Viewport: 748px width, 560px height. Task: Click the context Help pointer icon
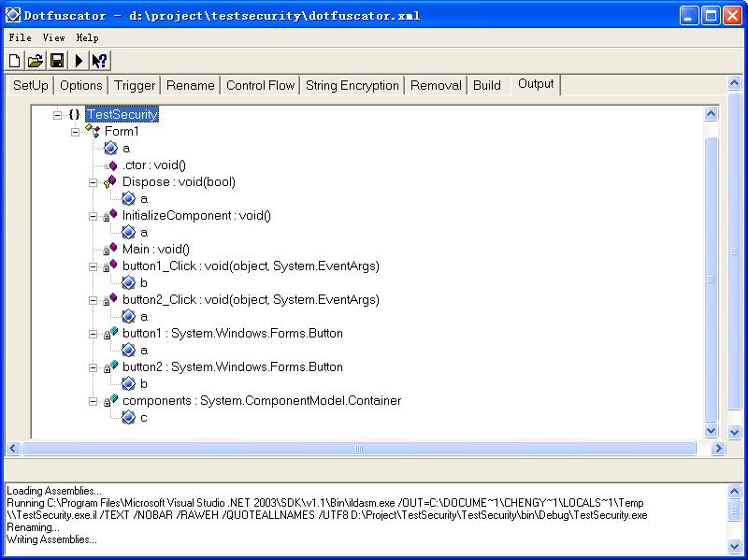point(99,61)
